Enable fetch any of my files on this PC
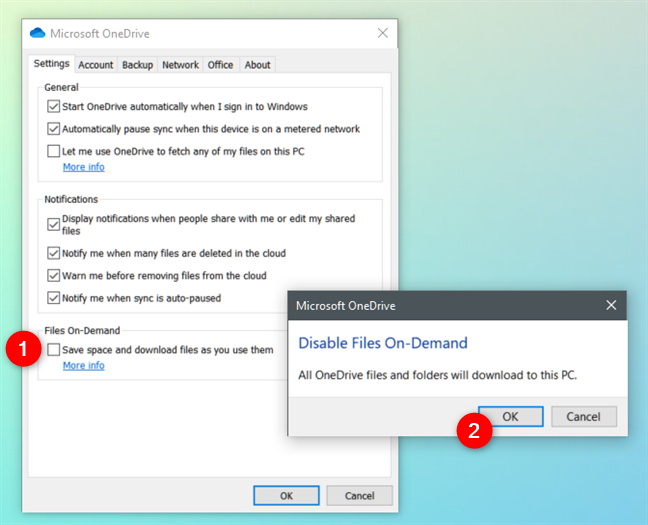Image resolution: width=648 pixels, height=525 pixels. (53, 151)
